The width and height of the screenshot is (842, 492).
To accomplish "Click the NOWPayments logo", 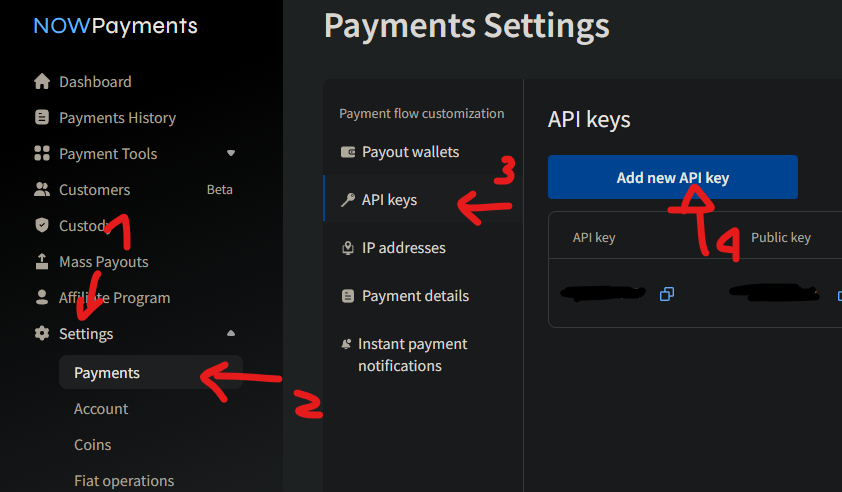I will (115, 26).
